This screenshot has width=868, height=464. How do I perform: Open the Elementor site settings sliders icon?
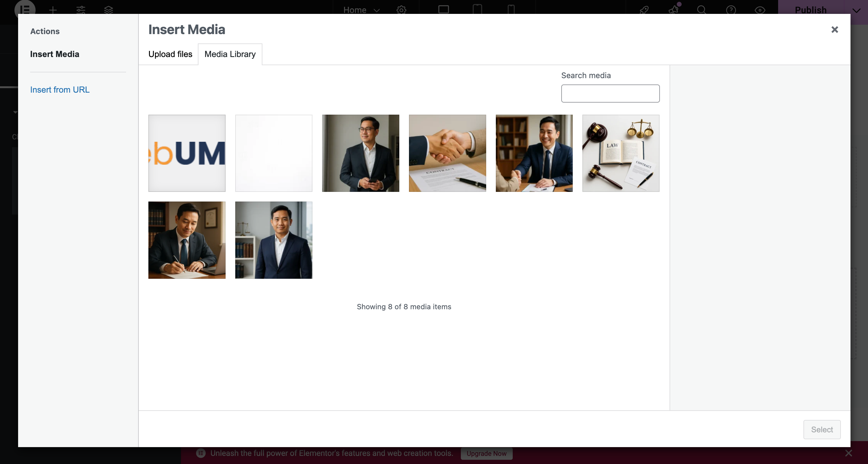(81, 10)
